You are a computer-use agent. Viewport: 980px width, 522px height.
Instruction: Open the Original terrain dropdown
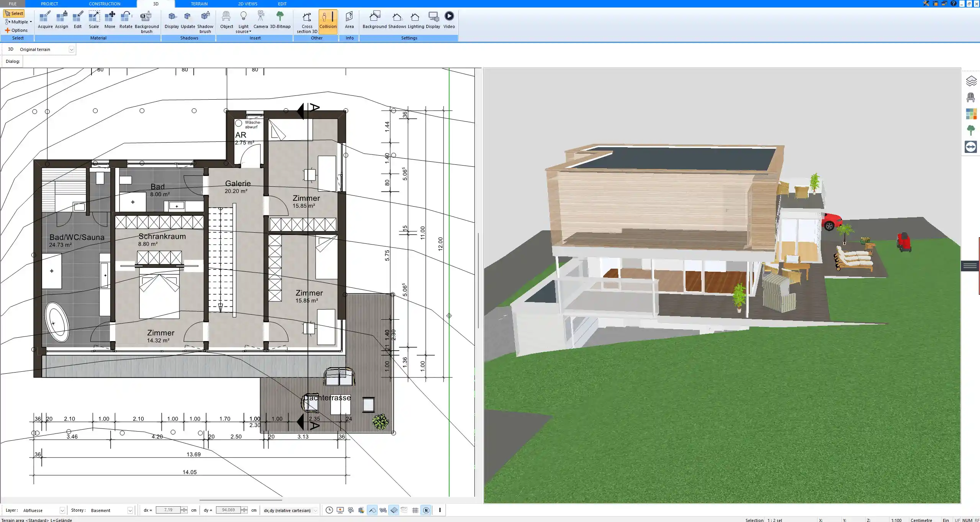[72, 49]
